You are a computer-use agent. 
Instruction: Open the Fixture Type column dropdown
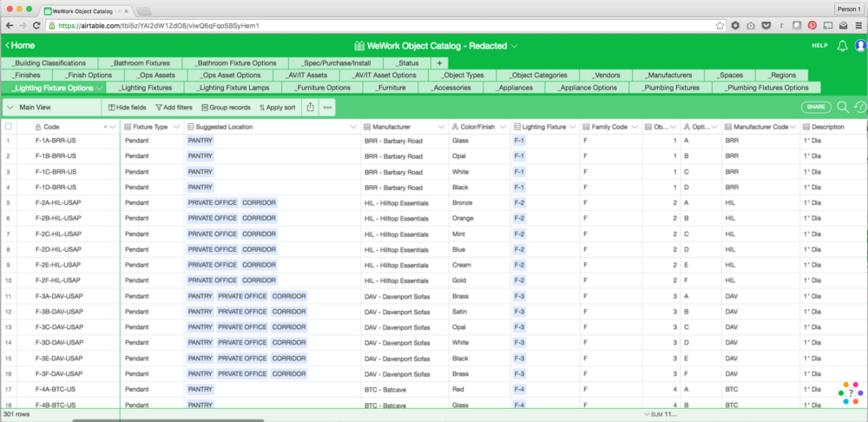click(x=176, y=127)
